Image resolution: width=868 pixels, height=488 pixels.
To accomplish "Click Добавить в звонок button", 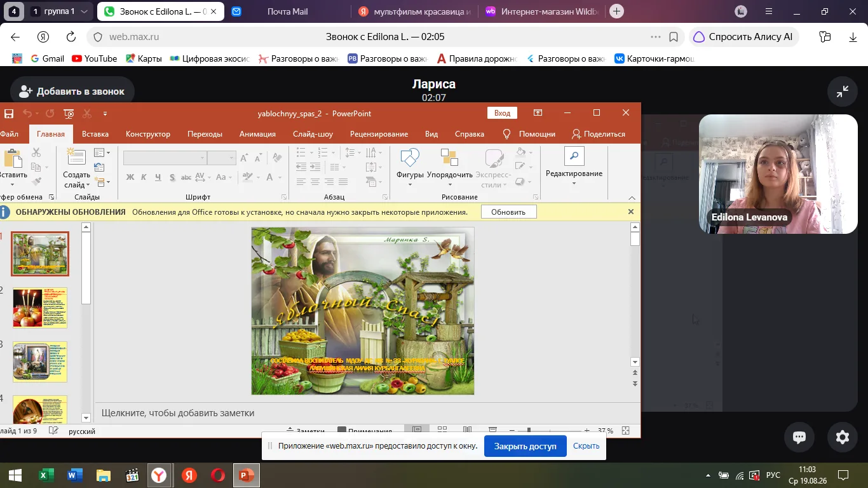I will (x=72, y=91).
